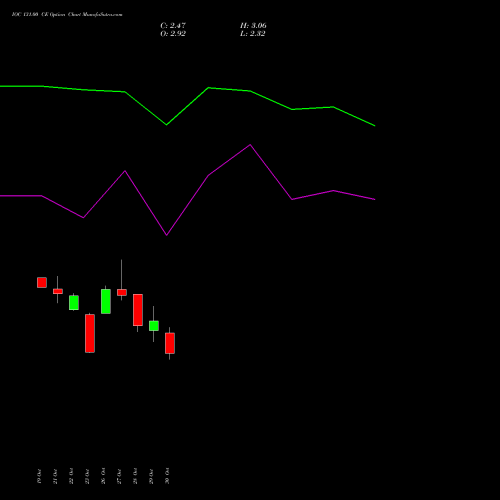The height and width of the screenshot is (500, 500).
Task: Select the 23 Oct date label
Action: (87, 476)
